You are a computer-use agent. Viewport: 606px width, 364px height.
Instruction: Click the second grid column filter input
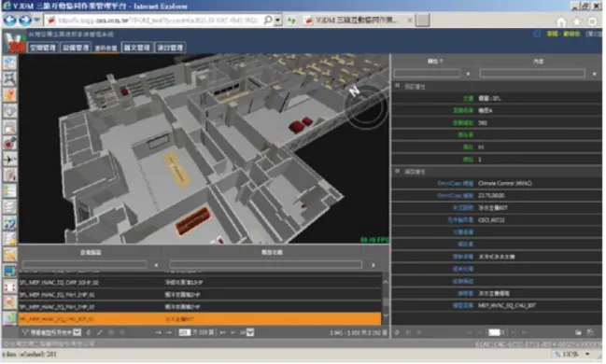click(x=265, y=265)
